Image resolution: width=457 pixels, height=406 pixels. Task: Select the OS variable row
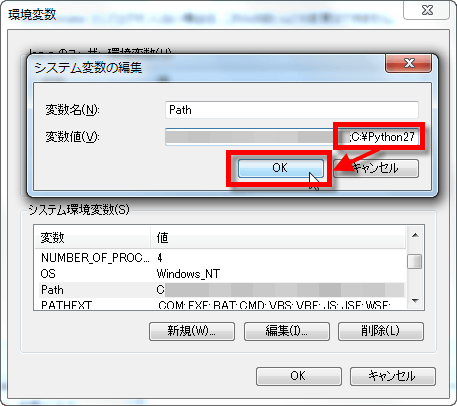point(220,274)
